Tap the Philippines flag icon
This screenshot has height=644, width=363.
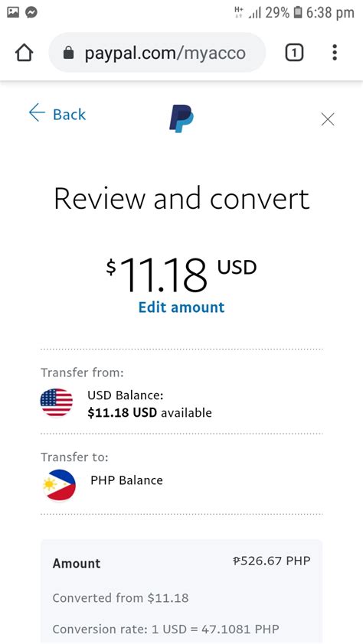59,485
